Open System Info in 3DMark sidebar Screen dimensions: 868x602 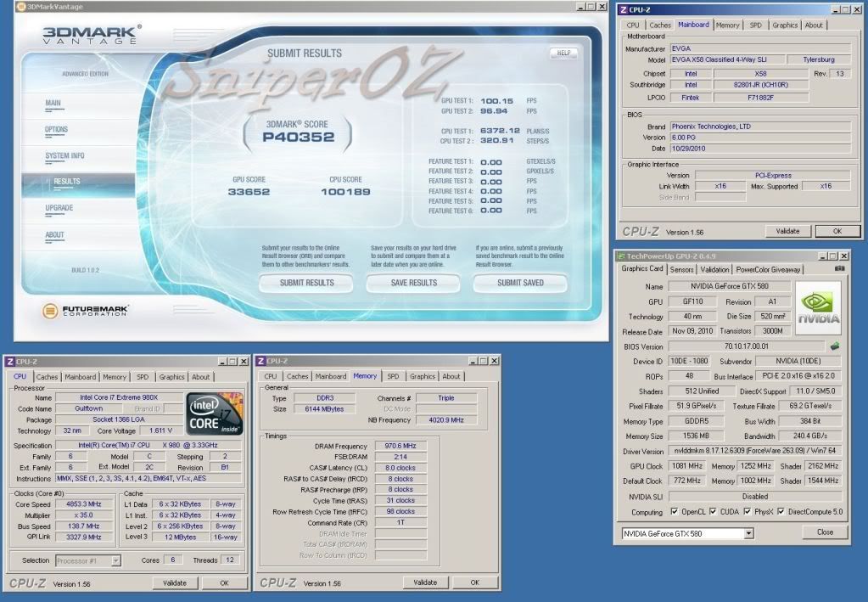tap(64, 156)
